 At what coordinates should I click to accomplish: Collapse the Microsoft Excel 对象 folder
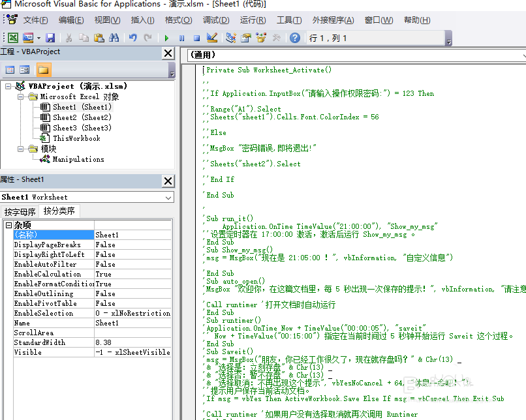[21, 97]
